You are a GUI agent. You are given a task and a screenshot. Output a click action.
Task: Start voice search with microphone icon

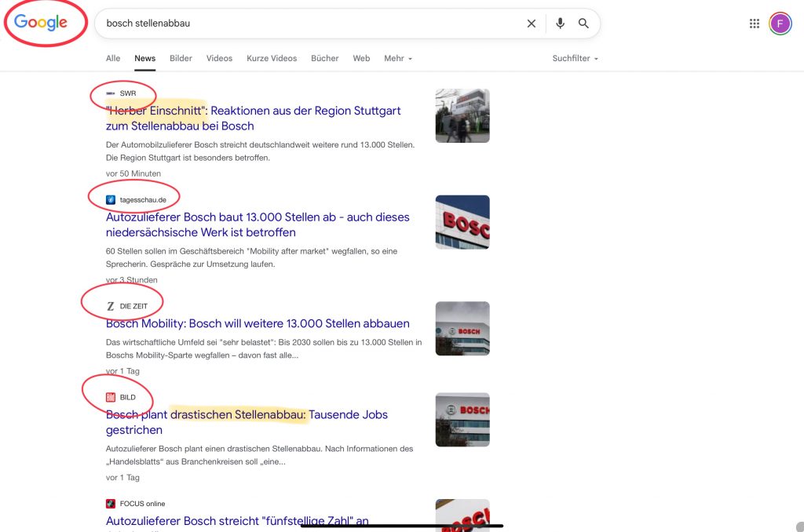(560, 24)
